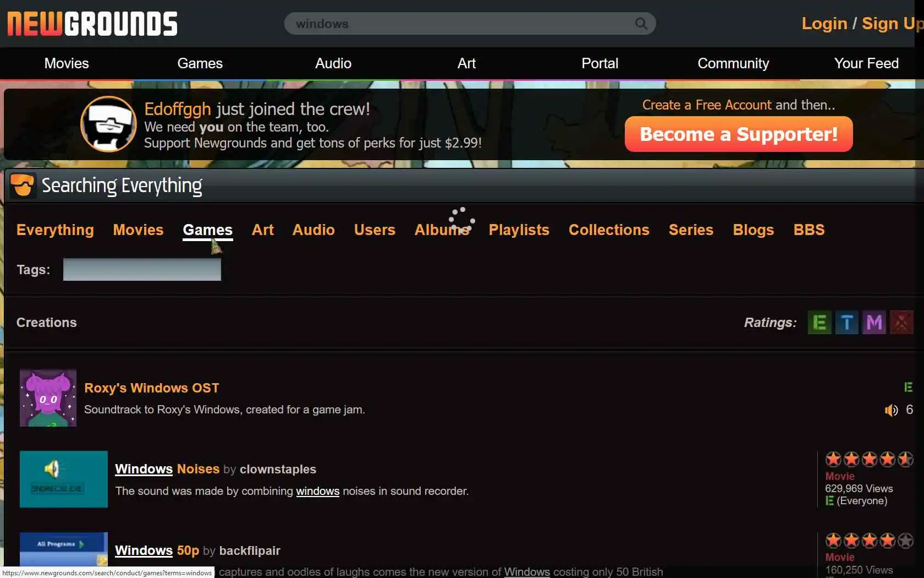Select the Collections search tab

pyautogui.click(x=609, y=230)
